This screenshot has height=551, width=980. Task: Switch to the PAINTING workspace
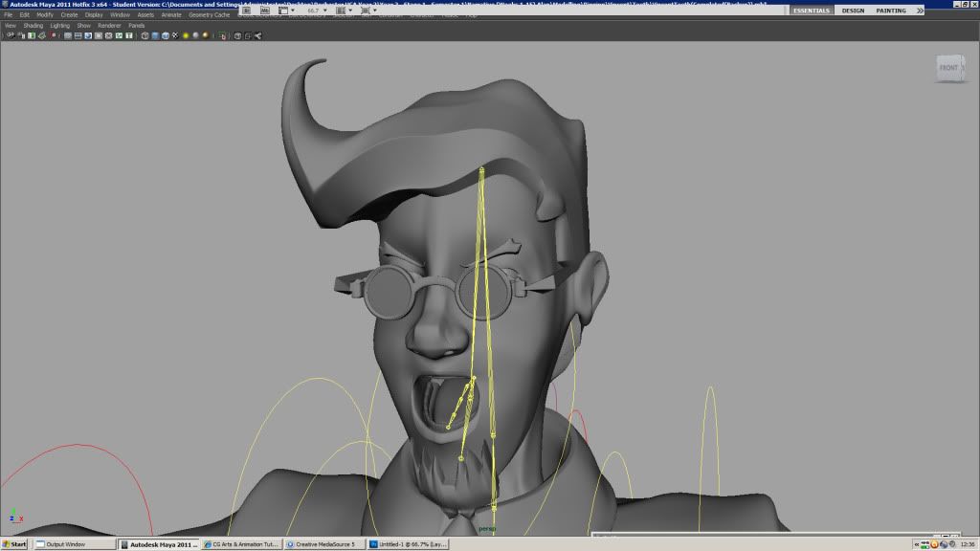[x=891, y=11]
